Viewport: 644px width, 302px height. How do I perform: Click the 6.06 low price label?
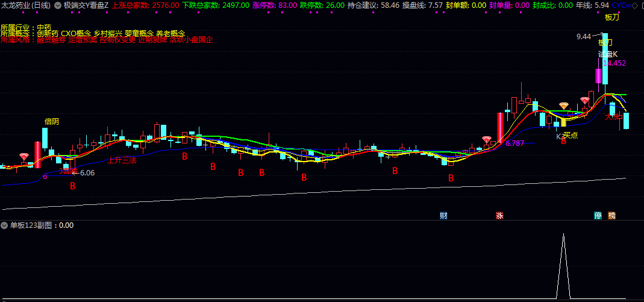(x=87, y=173)
